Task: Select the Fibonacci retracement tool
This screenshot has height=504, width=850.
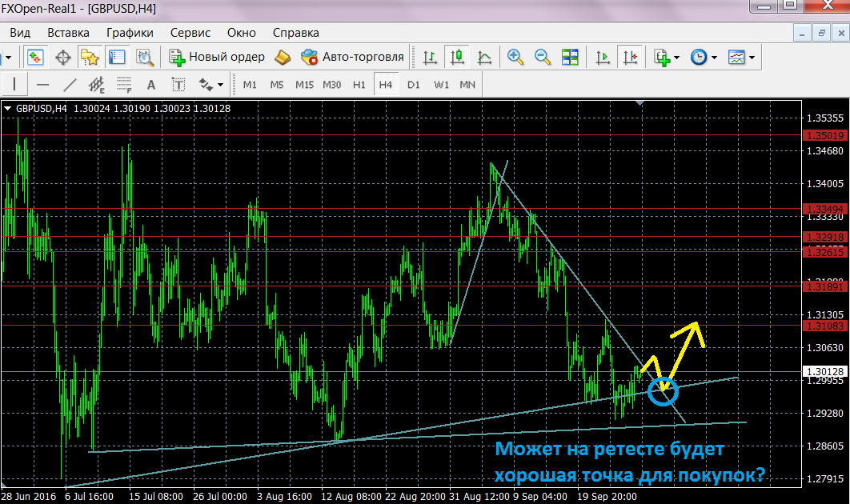Action: pyautogui.click(x=124, y=85)
